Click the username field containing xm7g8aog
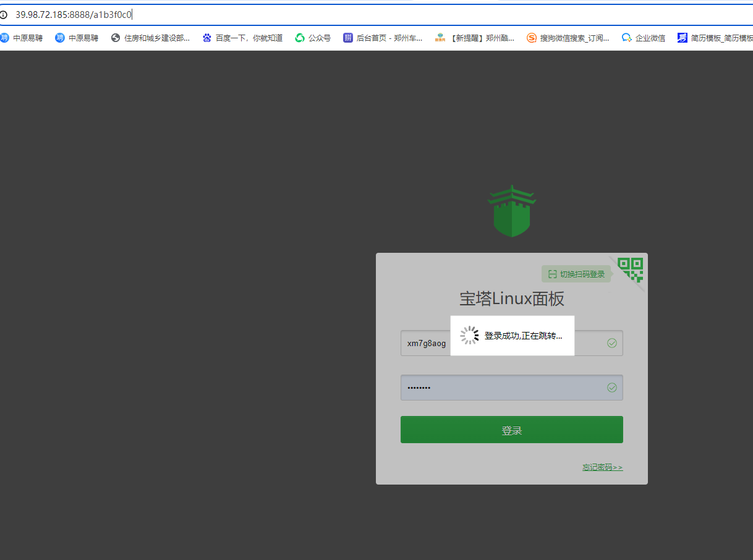The width and height of the screenshot is (753, 560). 512,343
